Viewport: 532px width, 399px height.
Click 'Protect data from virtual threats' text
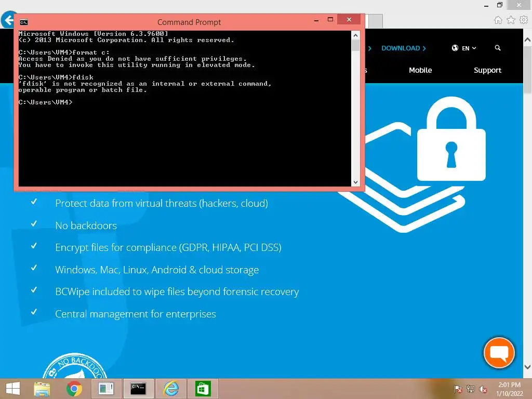[162, 203]
